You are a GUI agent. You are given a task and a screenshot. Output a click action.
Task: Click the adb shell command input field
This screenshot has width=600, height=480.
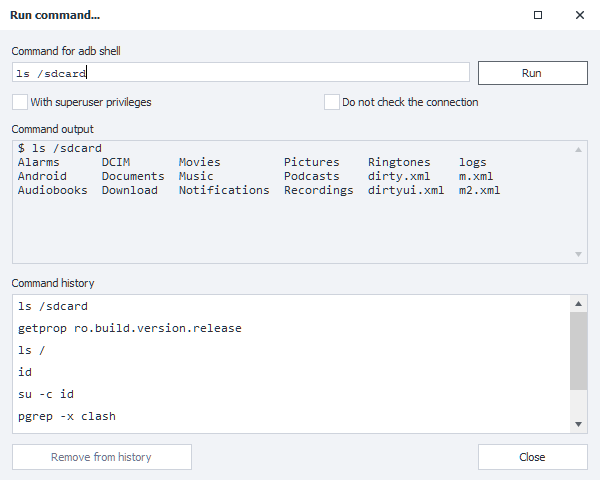241,72
